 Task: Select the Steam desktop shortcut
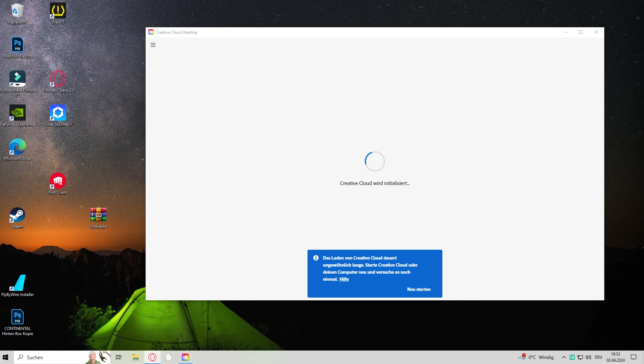pos(18,218)
